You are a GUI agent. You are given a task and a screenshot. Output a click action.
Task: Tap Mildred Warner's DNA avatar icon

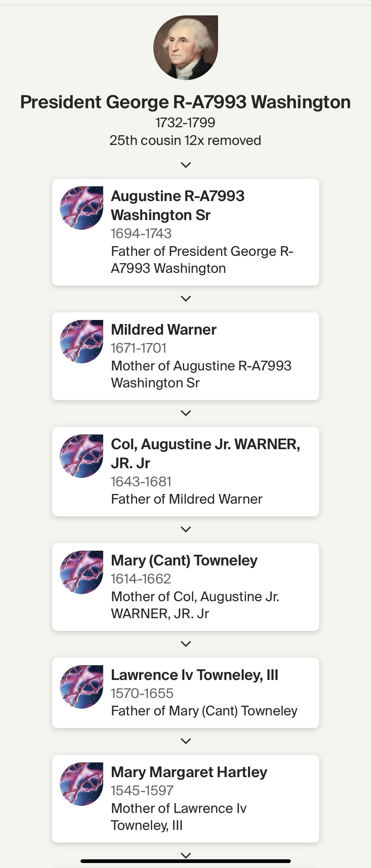coord(81,341)
